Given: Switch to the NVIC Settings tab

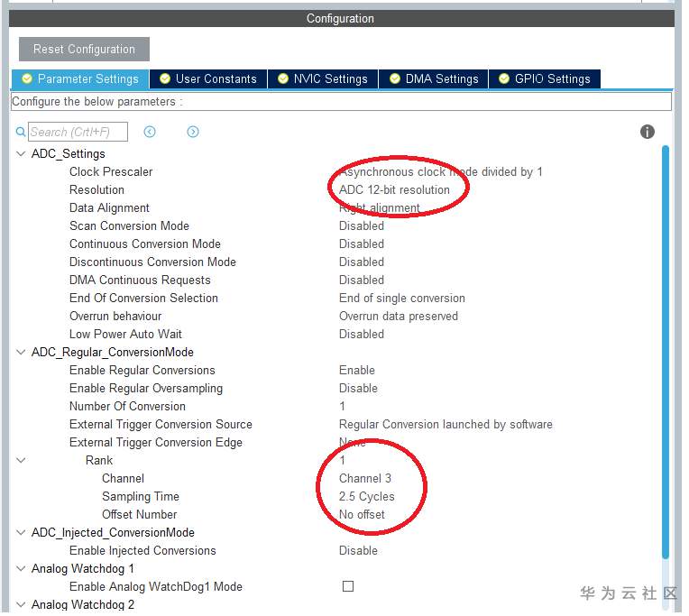Looking at the screenshot, I should click(323, 79).
